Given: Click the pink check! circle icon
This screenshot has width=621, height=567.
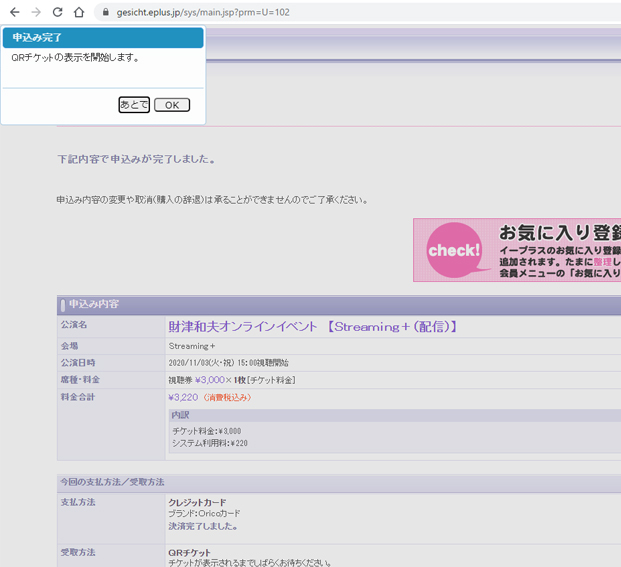Looking at the screenshot, I should pyautogui.click(x=454, y=250).
